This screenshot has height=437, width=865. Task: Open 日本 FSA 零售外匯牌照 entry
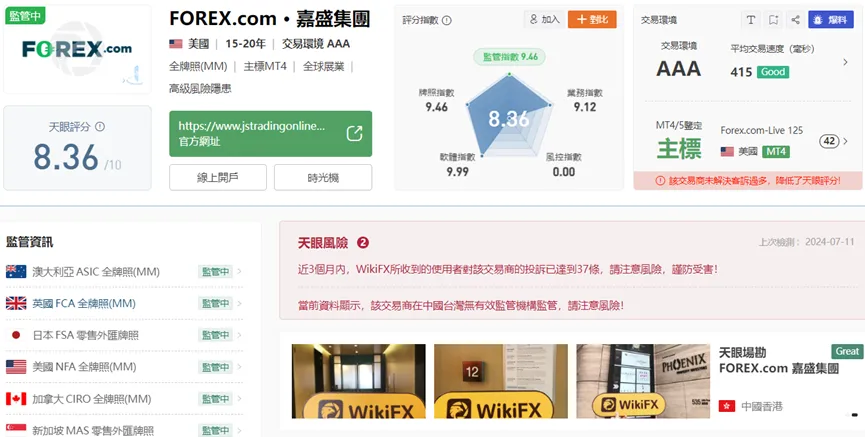click(124, 335)
